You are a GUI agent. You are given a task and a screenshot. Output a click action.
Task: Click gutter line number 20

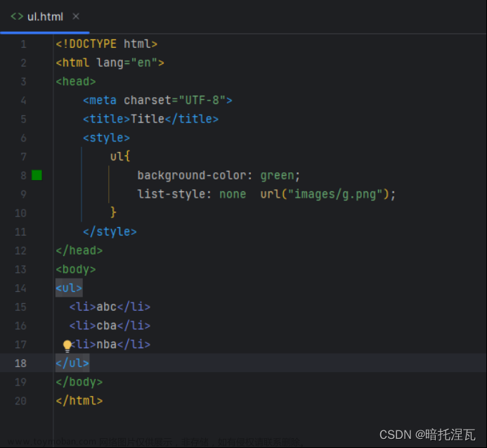coord(20,401)
